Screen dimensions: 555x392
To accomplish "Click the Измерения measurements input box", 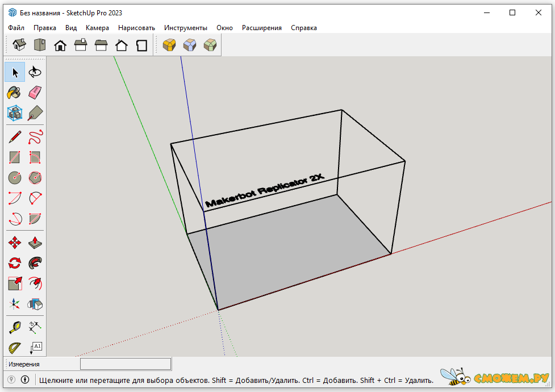I will pos(126,364).
